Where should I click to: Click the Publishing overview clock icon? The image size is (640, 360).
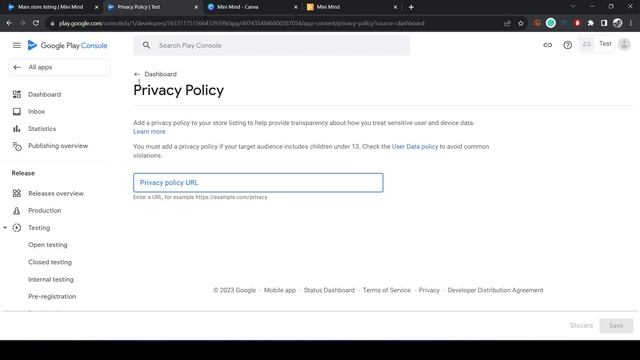click(17, 146)
